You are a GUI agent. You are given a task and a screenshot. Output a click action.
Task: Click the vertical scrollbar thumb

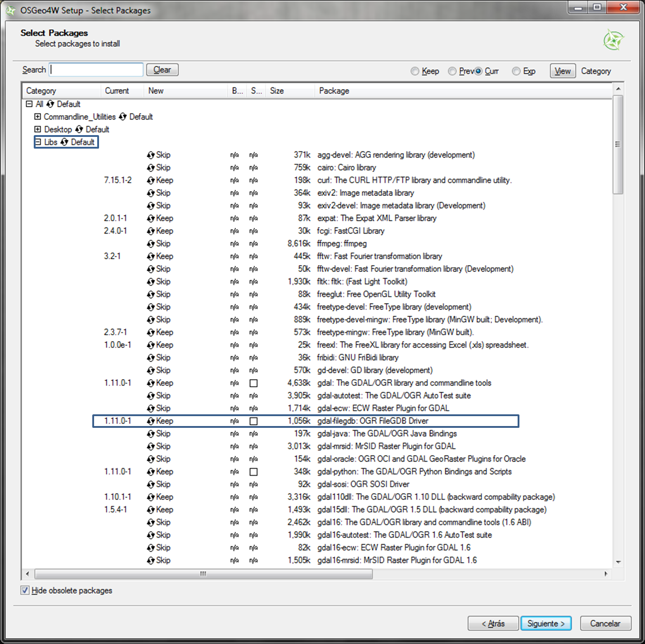[x=618, y=144]
